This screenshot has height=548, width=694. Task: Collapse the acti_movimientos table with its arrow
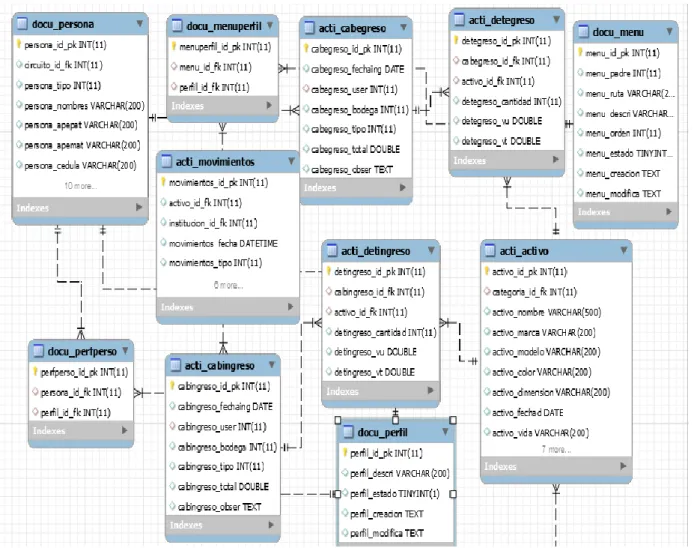coord(291,161)
